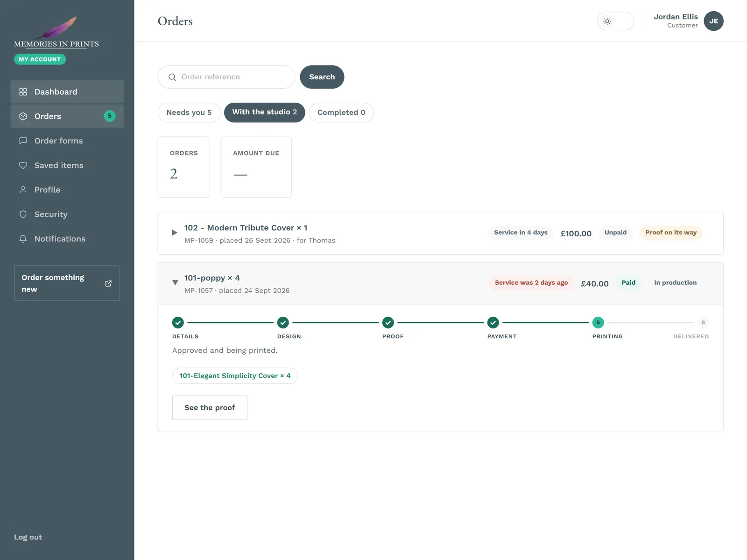Click the Orders box icon in sidebar

[23, 116]
